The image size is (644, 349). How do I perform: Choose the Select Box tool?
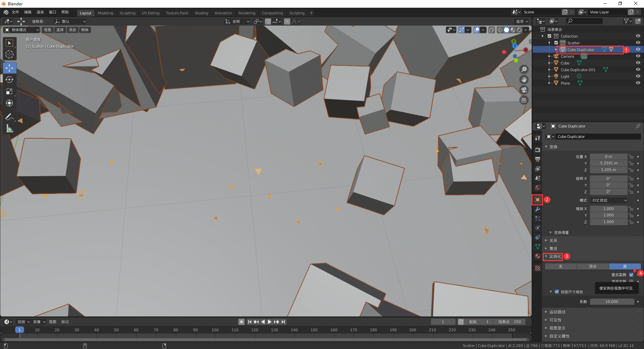point(9,43)
